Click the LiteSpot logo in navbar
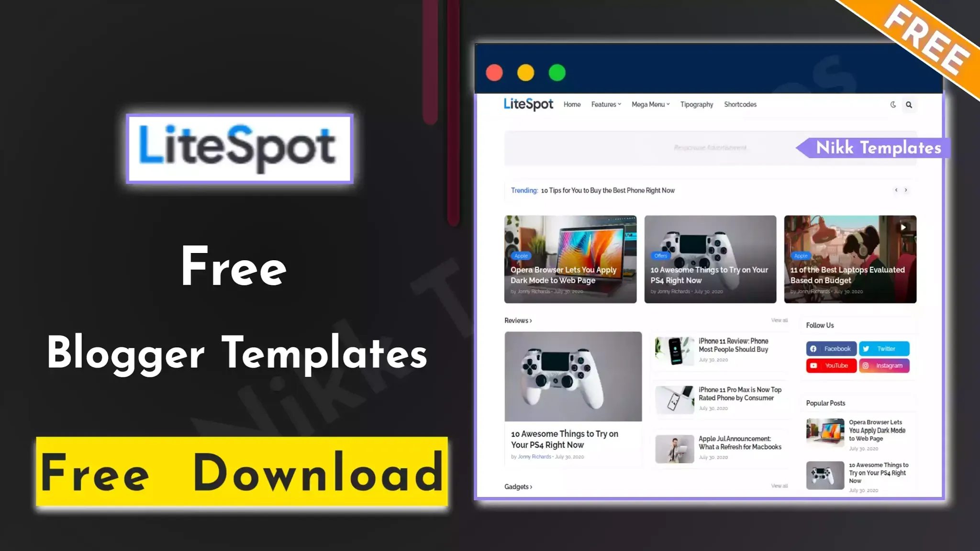This screenshot has height=551, width=980. point(528,104)
